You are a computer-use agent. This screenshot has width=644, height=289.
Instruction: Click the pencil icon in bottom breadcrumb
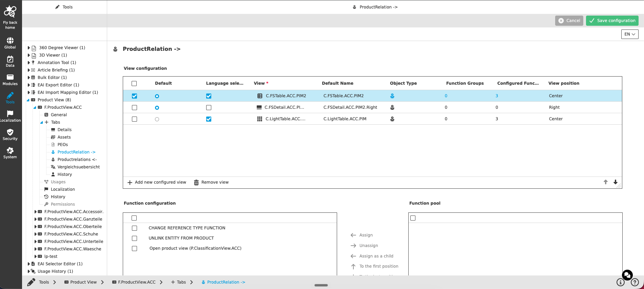point(31,282)
